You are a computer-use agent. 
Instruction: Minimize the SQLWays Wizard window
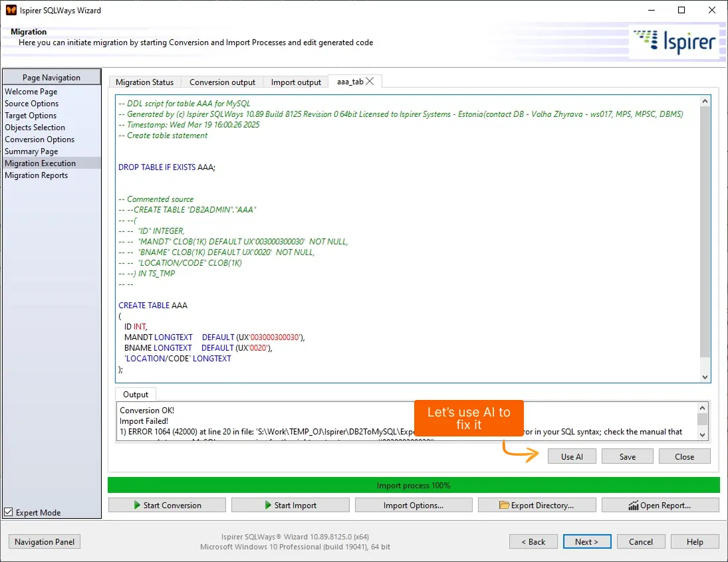pos(652,10)
